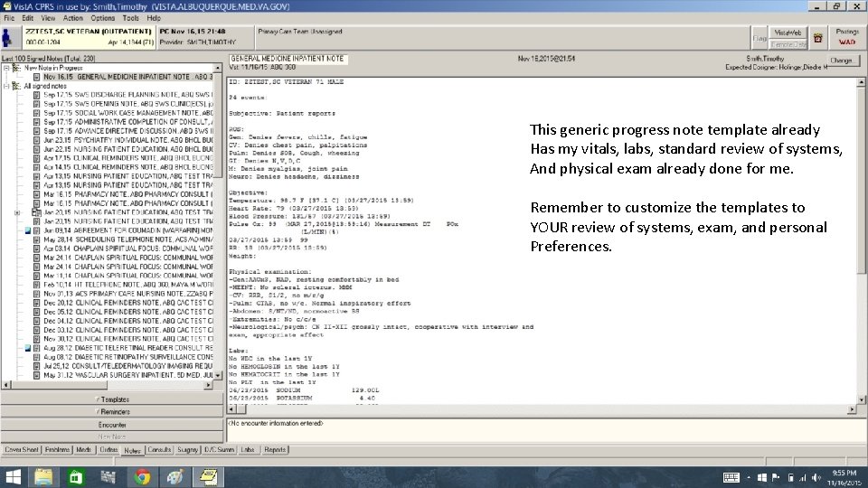Select Feb 10,14 HT Telephone Note

pyautogui.click(x=127, y=285)
